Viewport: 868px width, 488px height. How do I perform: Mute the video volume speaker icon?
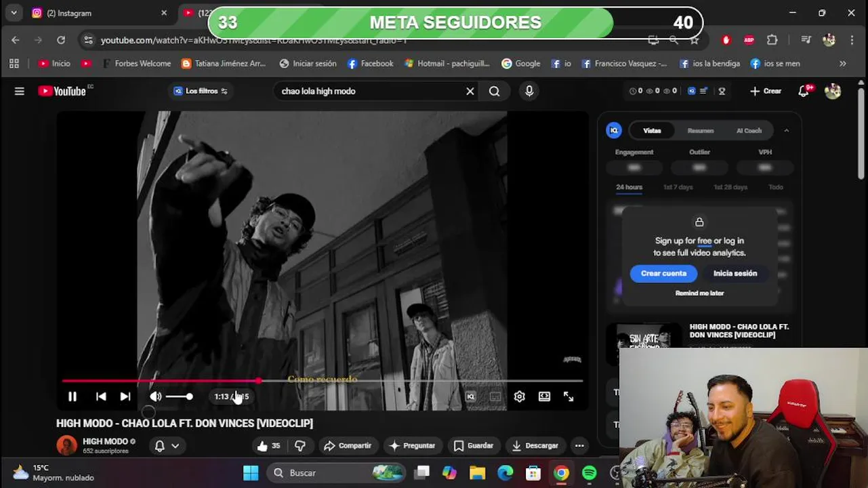[x=156, y=396]
